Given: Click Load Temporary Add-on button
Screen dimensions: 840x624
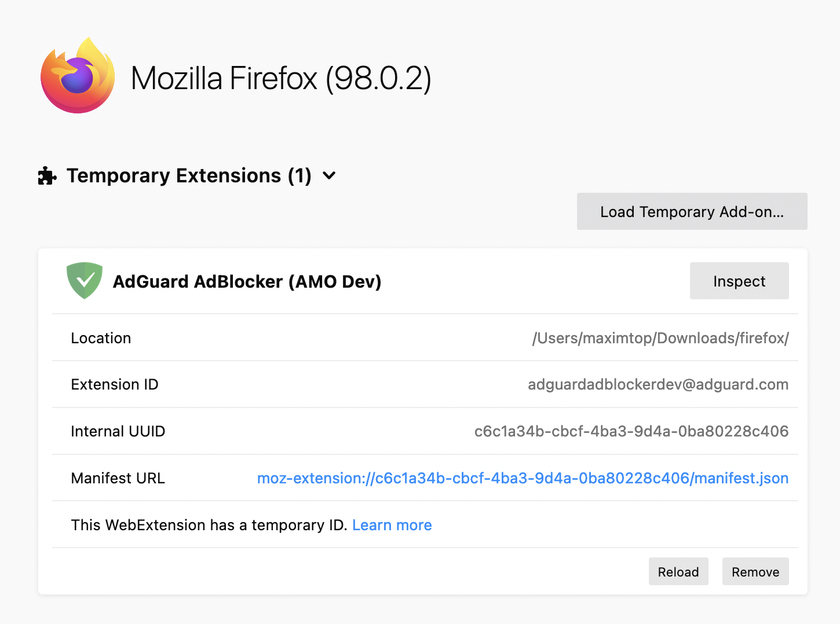Looking at the screenshot, I should (692, 211).
